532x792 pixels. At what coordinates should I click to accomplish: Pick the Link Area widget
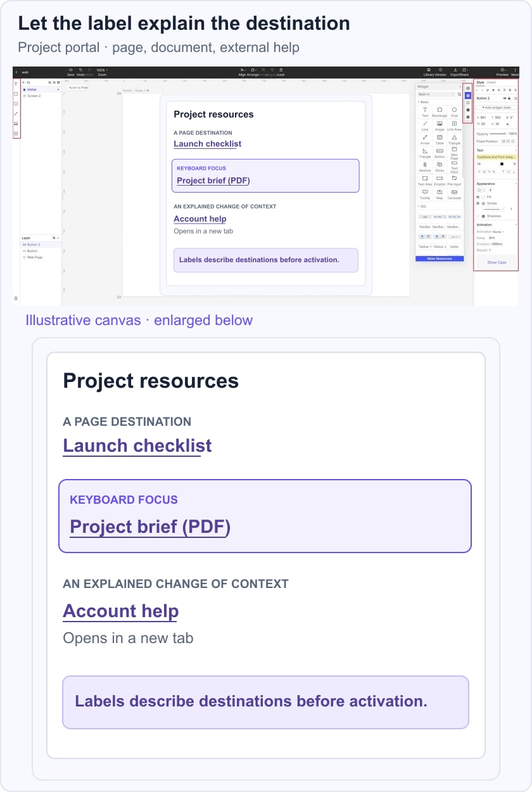tap(454, 125)
